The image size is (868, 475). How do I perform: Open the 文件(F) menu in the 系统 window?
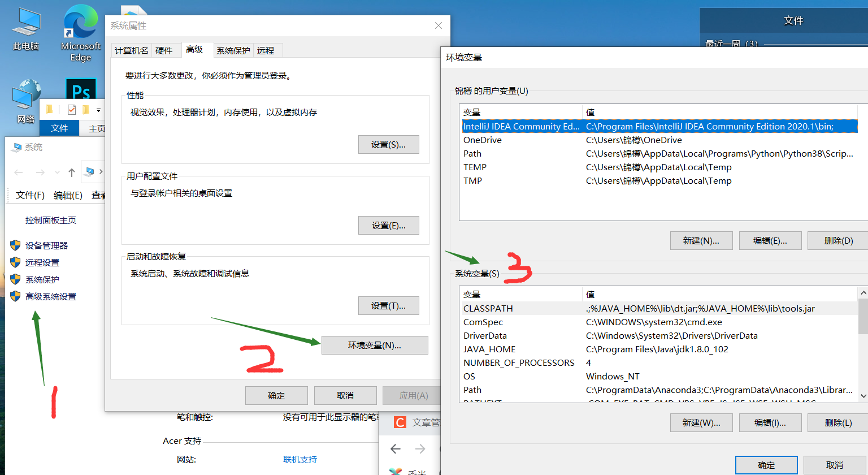click(28, 195)
